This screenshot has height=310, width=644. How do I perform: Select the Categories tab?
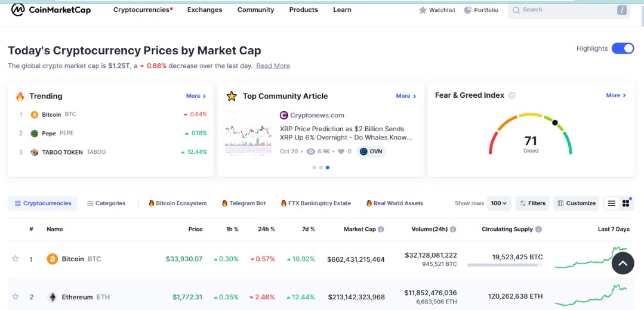[106, 203]
